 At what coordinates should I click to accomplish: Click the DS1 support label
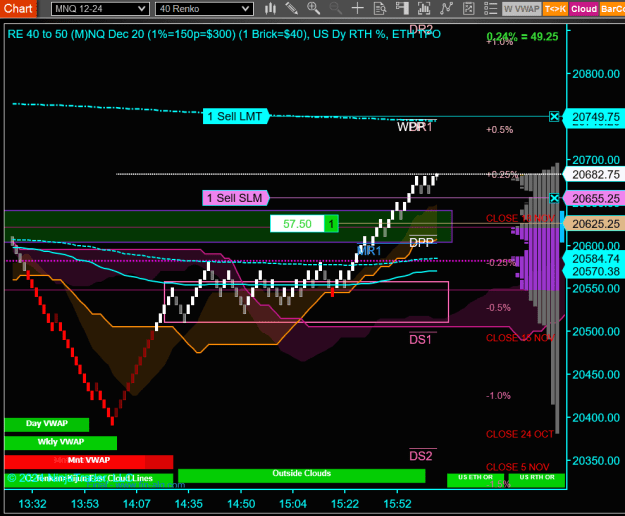tap(421, 339)
